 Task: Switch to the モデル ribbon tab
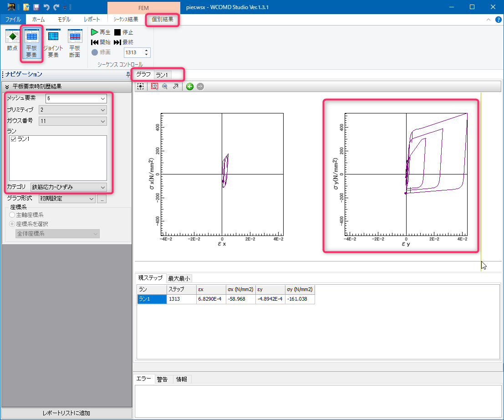click(64, 19)
